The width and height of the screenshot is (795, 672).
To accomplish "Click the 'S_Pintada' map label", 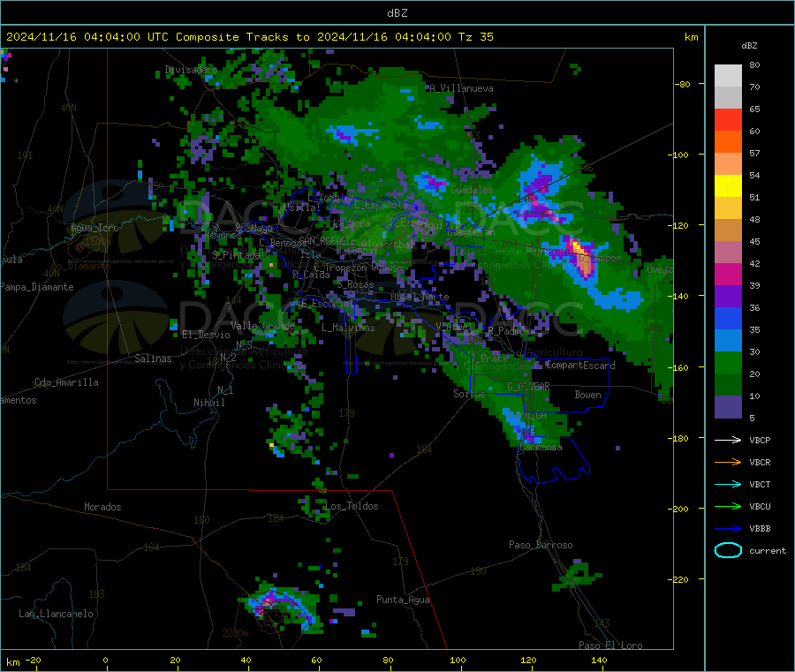I will (x=236, y=255).
